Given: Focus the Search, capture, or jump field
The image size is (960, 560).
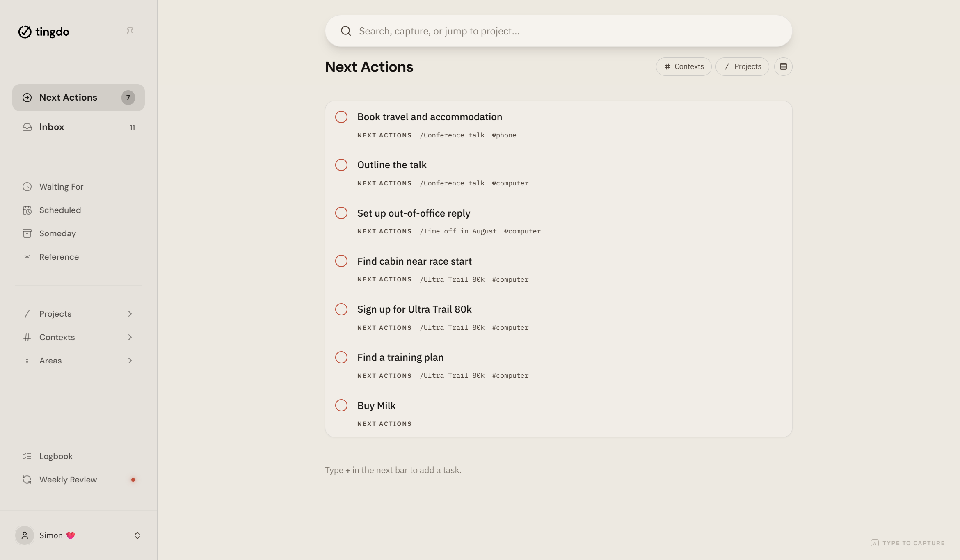Looking at the screenshot, I should point(558,31).
